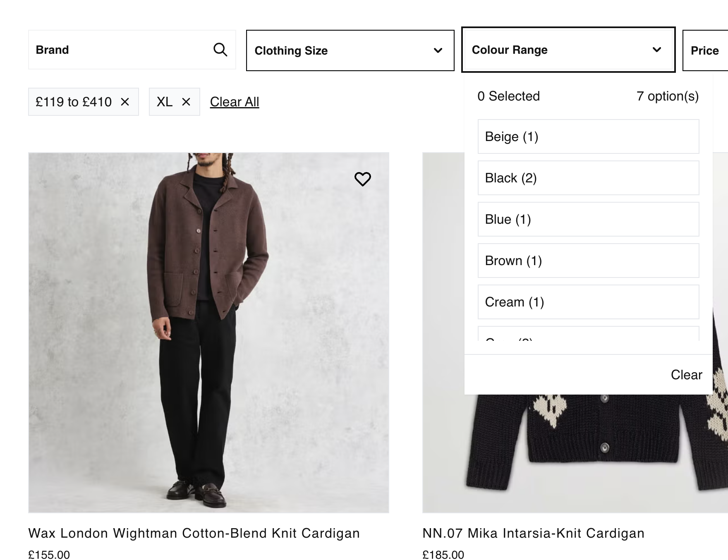Image resolution: width=728 pixels, height=560 pixels.
Task: Select the Black (2) colour option
Action: 588,178
